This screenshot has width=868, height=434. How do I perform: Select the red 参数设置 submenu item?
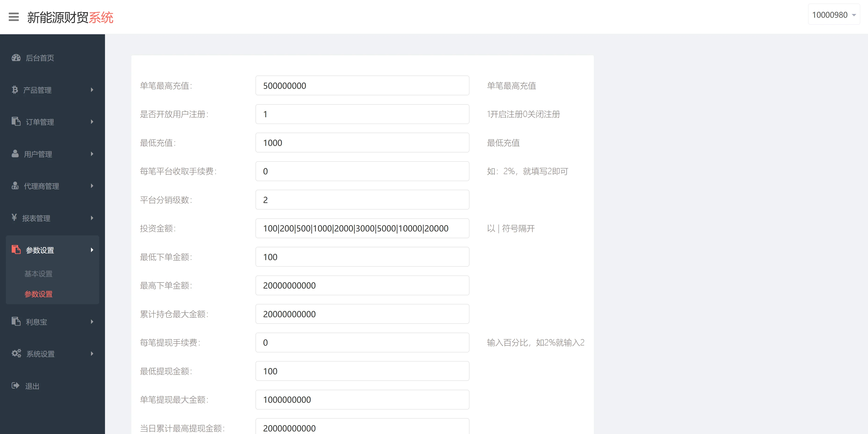[38, 294]
